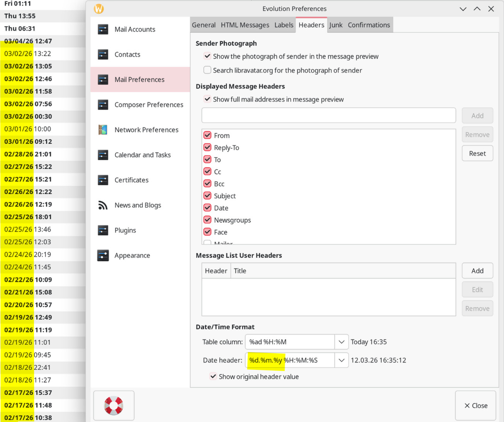The width and height of the screenshot is (504, 422).
Task: Toggle Show original header value checkbox
Action: (x=213, y=376)
